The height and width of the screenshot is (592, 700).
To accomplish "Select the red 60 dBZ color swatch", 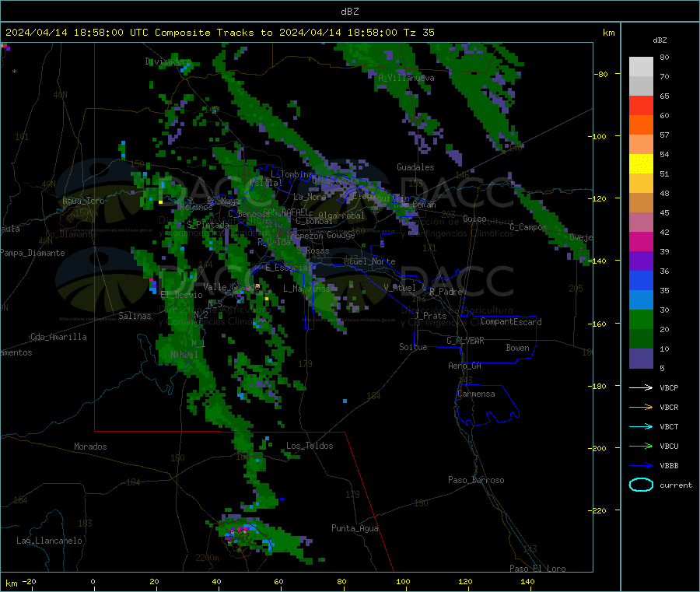I will [641, 105].
